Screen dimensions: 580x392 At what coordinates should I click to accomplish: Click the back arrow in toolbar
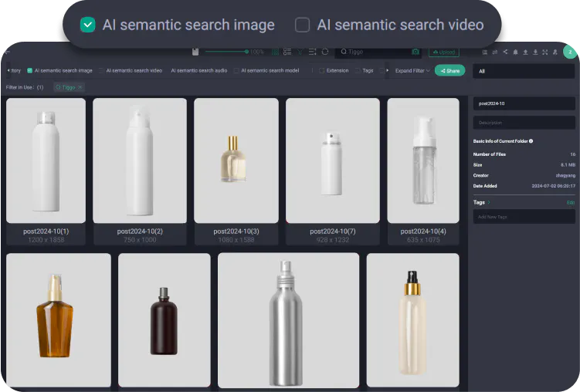(x=8, y=52)
